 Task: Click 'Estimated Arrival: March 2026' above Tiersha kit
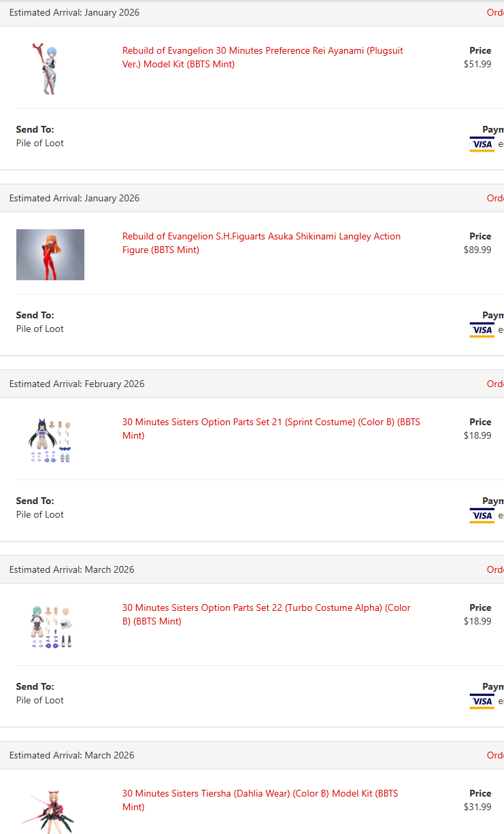click(72, 755)
